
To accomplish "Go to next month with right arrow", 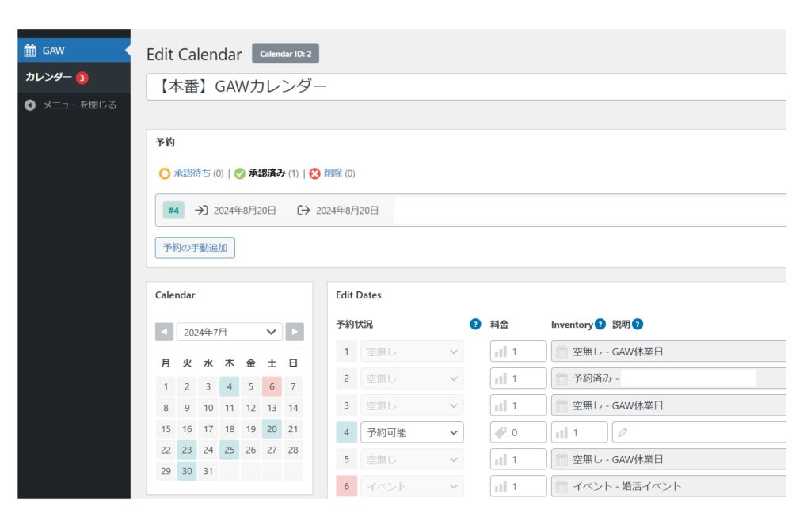I will coord(294,332).
